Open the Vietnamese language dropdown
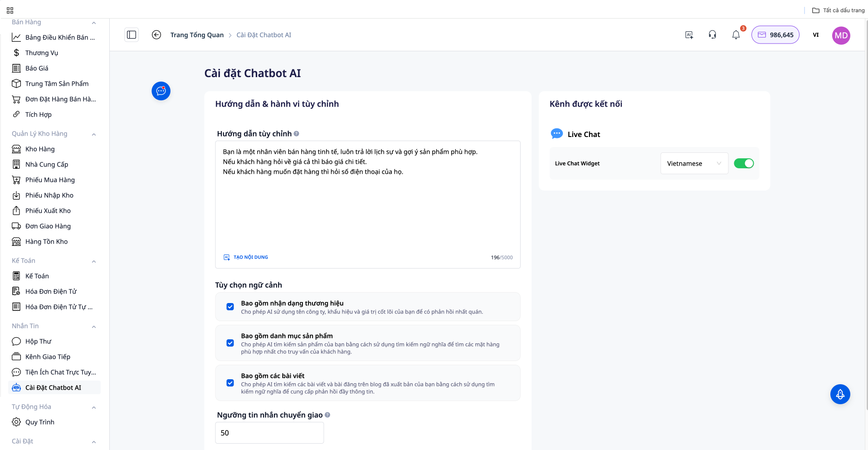 (694, 163)
